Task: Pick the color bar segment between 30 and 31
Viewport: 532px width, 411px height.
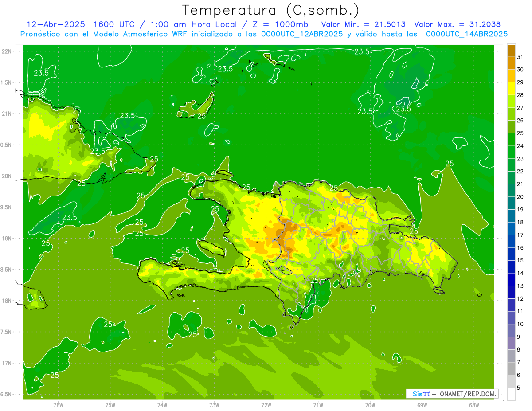Action: pyautogui.click(x=511, y=63)
